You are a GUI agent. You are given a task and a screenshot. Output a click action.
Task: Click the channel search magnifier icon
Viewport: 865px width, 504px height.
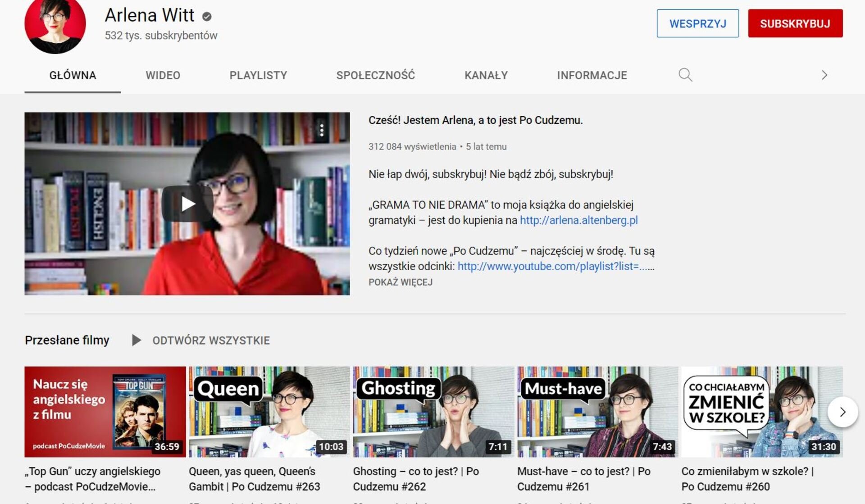click(685, 75)
